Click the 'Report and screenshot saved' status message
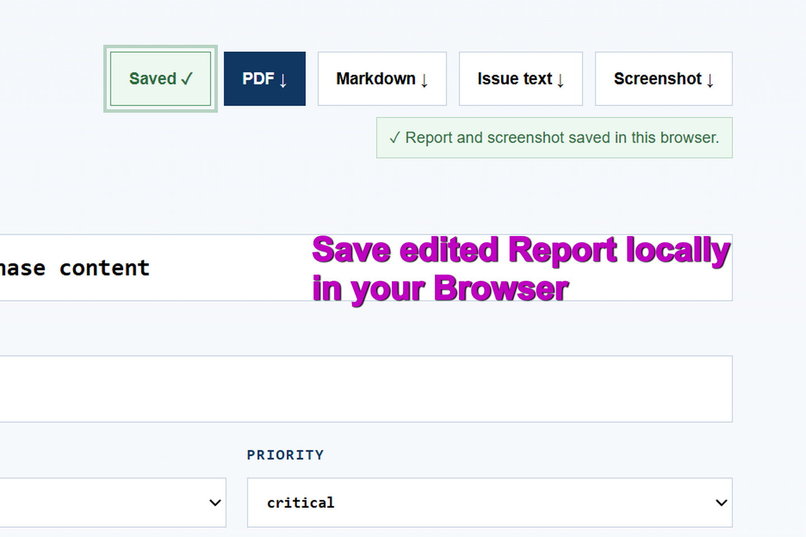The height and width of the screenshot is (537, 806). pyautogui.click(x=554, y=138)
